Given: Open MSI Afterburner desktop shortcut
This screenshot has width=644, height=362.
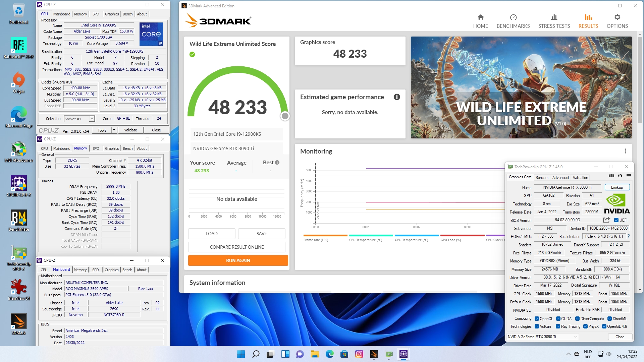Looking at the screenshot, I should pos(19,152).
